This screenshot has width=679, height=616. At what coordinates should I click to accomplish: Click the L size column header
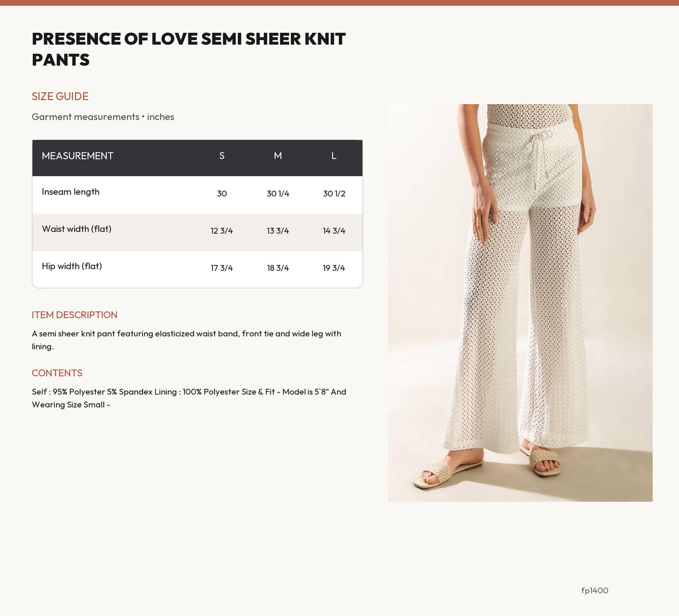click(x=334, y=156)
